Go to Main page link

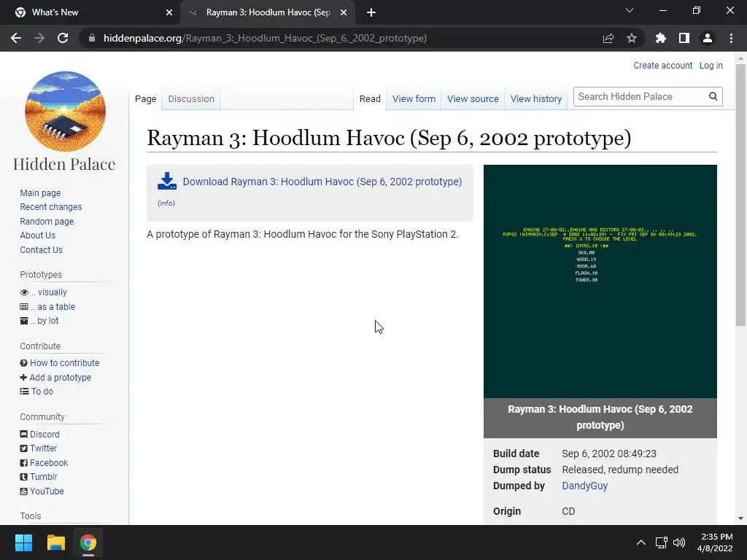41,192
